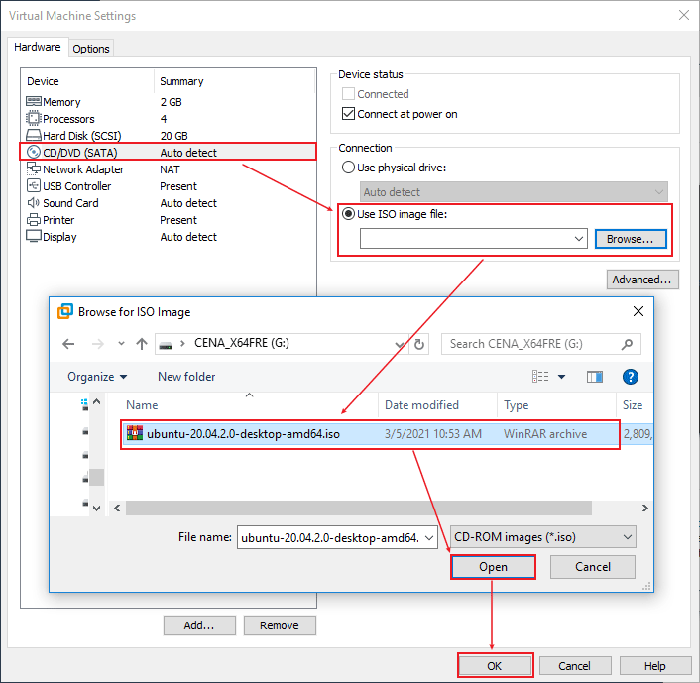Select the Hard Disk (SCSI) icon
This screenshot has height=683, width=700.
33,135
